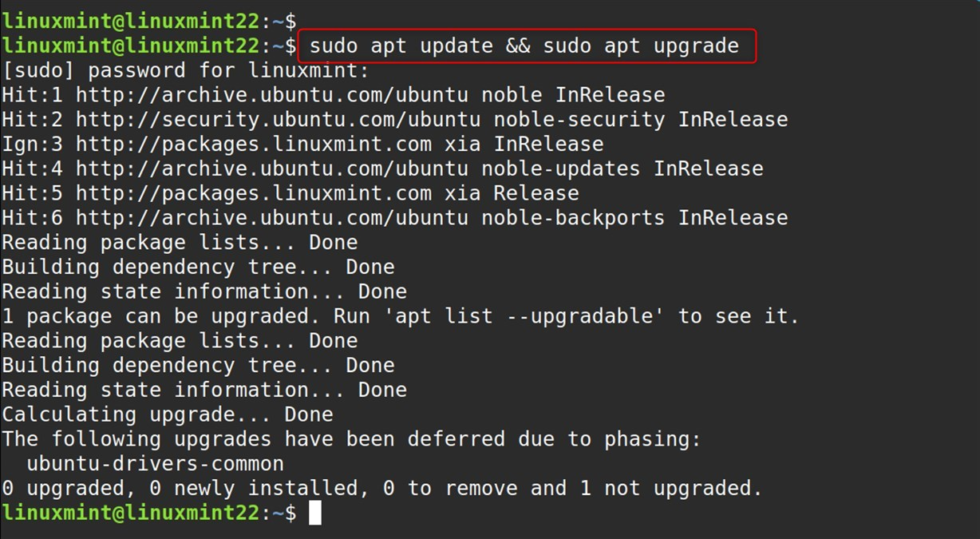Click the Hit:1 label on the first repository line
The image size is (980, 539).
coord(33,95)
